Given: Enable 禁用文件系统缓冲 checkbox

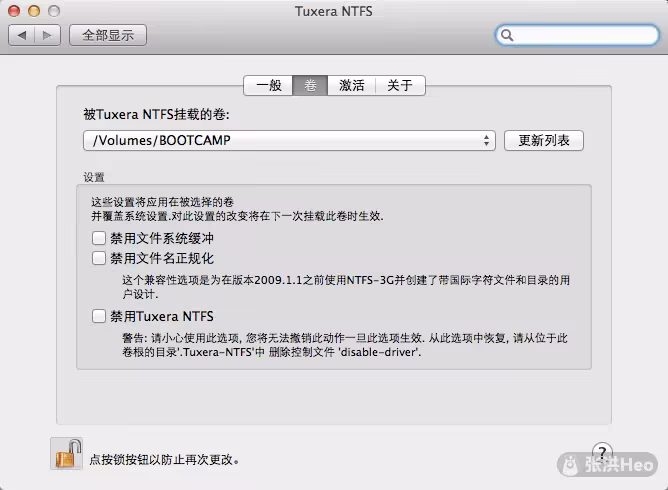Looking at the screenshot, I should [99, 238].
